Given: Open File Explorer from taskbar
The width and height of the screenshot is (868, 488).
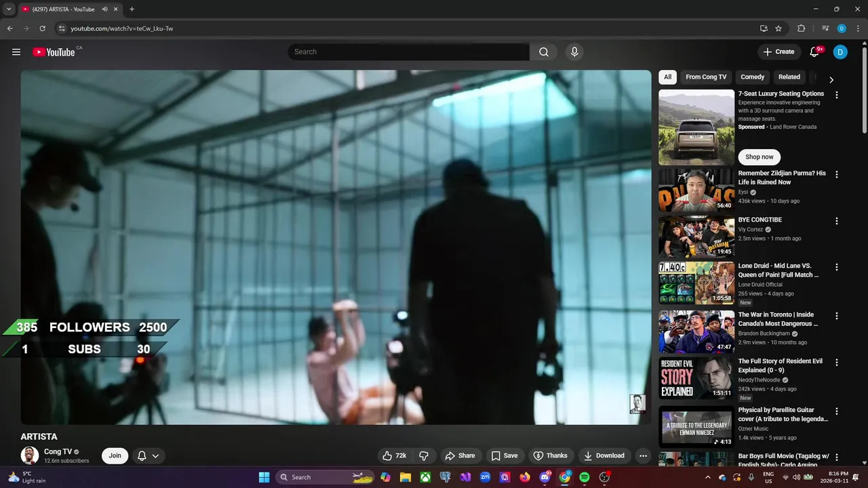Looking at the screenshot, I should 405,477.
